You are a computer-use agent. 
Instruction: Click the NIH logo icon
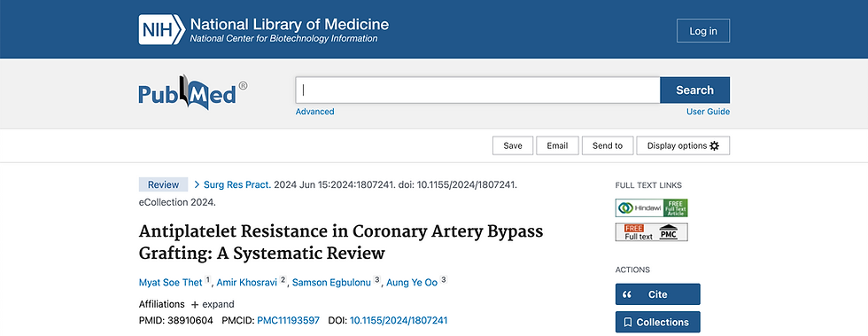click(161, 29)
